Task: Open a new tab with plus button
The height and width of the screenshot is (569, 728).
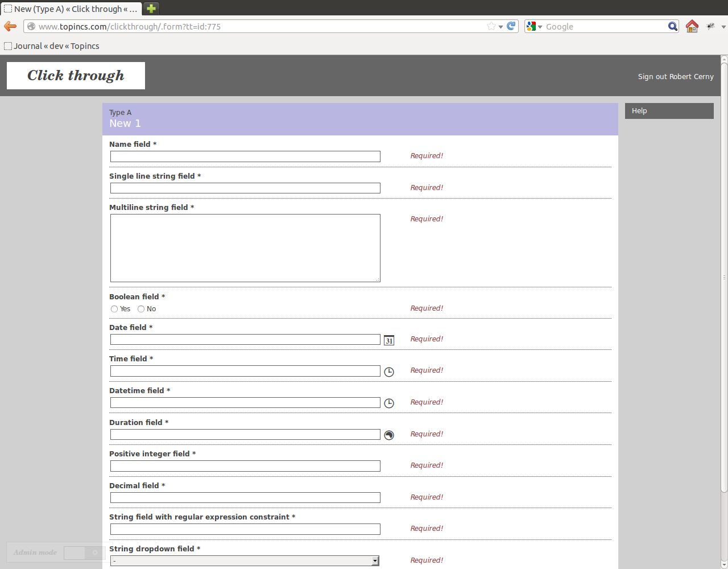Action: [151, 9]
